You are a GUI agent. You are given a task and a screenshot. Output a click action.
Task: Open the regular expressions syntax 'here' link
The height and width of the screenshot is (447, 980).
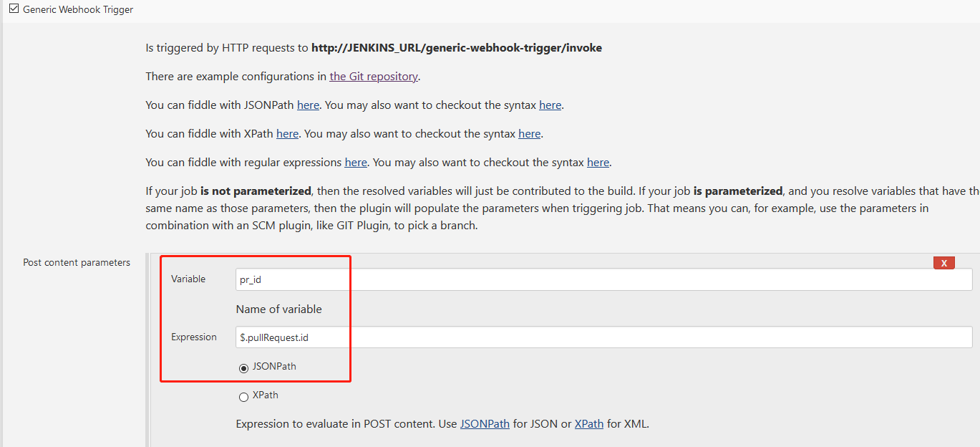pos(598,162)
